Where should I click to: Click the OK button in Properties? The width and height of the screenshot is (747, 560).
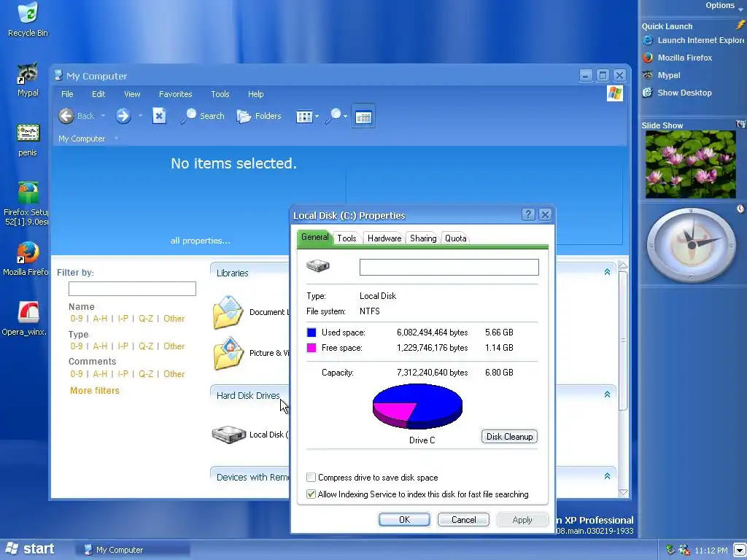tap(404, 519)
